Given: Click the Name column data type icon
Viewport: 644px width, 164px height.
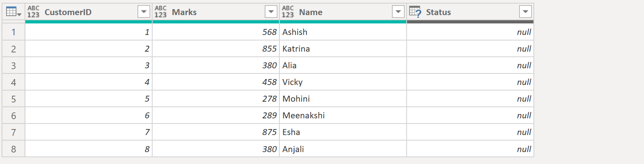Looking at the screenshot, I should click(288, 12).
